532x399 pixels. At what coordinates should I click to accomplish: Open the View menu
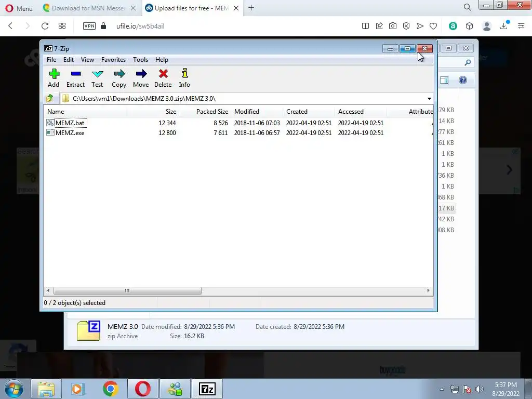(x=87, y=60)
